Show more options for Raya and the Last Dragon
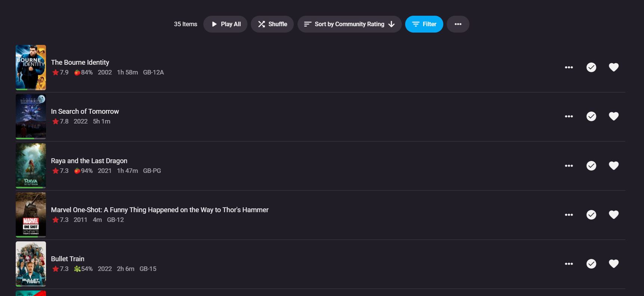The width and height of the screenshot is (644, 296). coord(568,165)
